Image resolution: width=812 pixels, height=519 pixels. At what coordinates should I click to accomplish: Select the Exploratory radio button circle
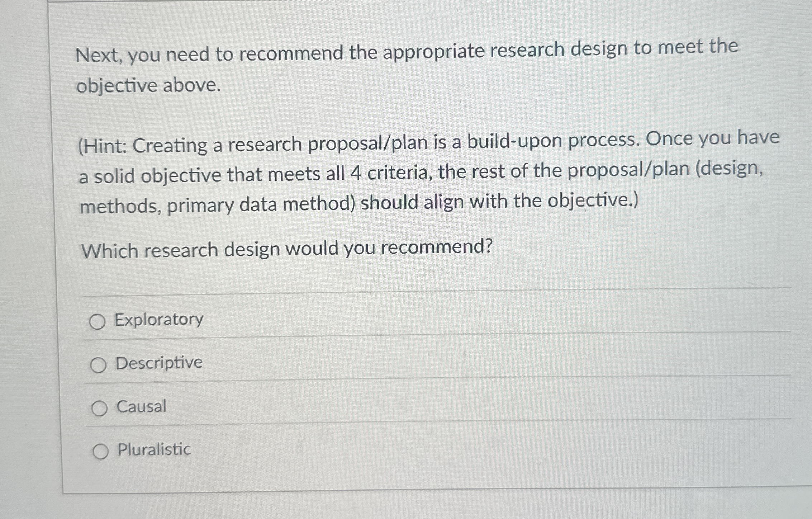pyautogui.click(x=97, y=322)
